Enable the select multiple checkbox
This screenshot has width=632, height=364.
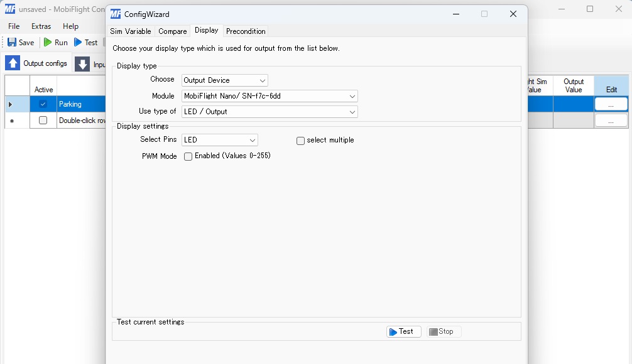pos(300,141)
